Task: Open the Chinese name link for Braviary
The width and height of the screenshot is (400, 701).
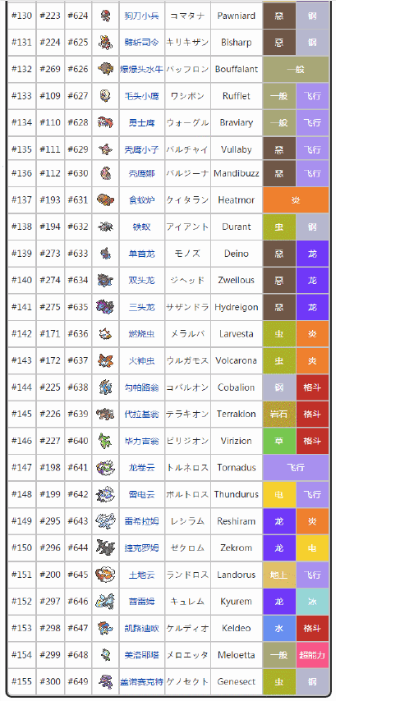Action: 142,122
